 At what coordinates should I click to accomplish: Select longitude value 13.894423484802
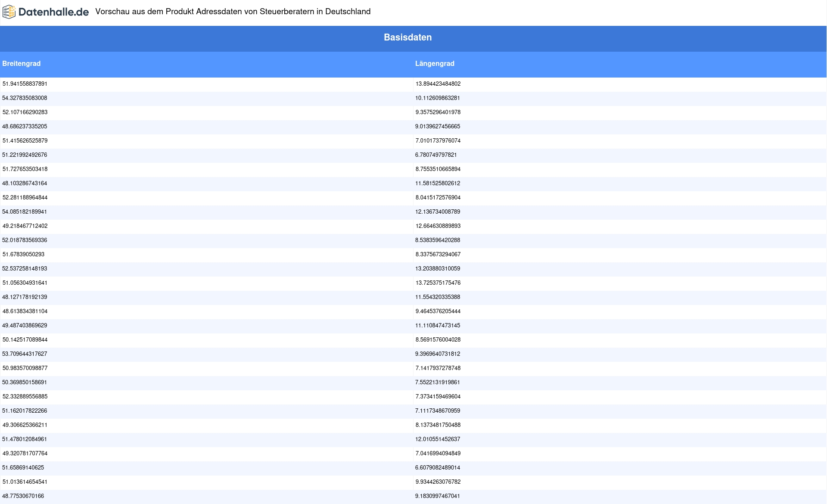point(438,84)
